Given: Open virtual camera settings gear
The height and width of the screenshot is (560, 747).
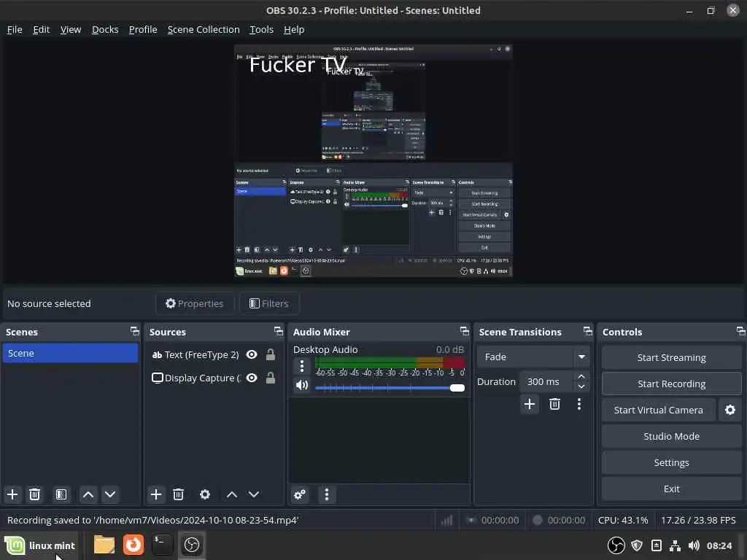Looking at the screenshot, I should pyautogui.click(x=729, y=410).
